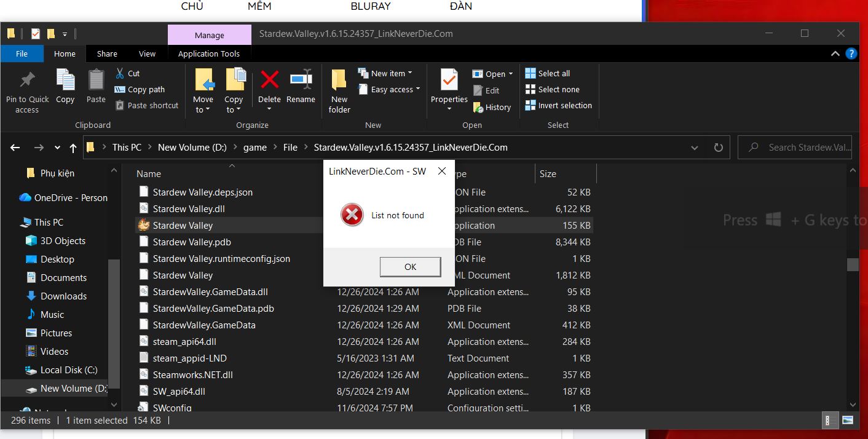The width and height of the screenshot is (868, 439).
Task: Open the address bar history dropdown
Action: (x=695, y=148)
